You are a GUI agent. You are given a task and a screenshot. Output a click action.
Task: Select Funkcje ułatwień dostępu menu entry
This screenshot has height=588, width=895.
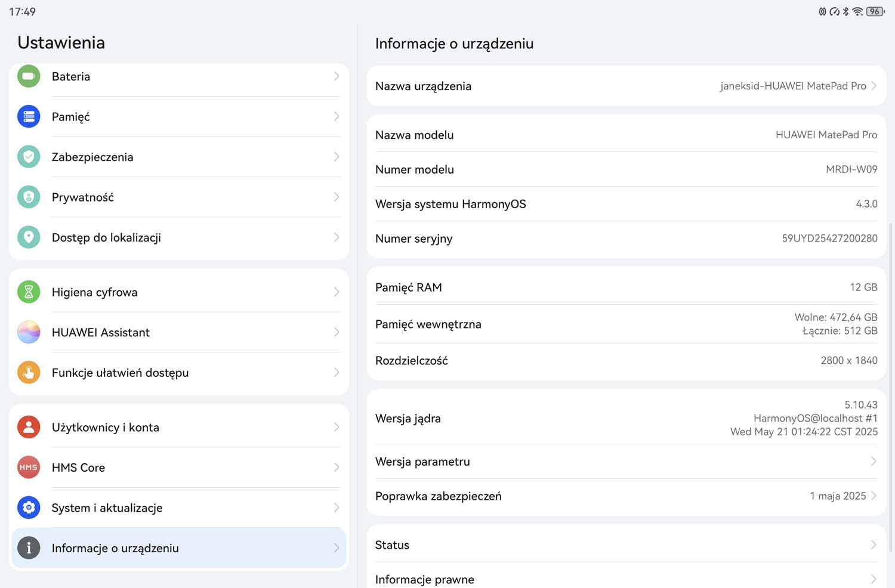coord(179,372)
